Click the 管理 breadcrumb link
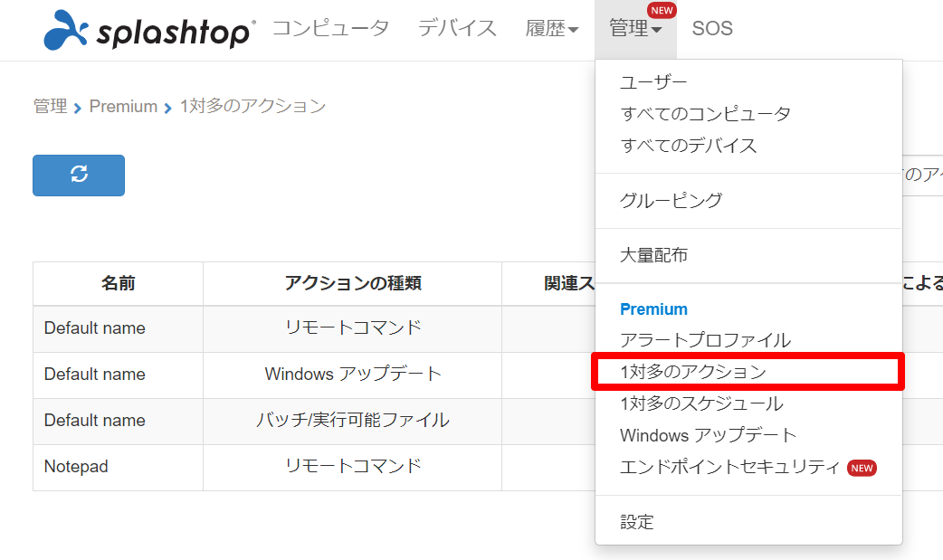Image resolution: width=943 pixels, height=560 pixels. click(50, 107)
